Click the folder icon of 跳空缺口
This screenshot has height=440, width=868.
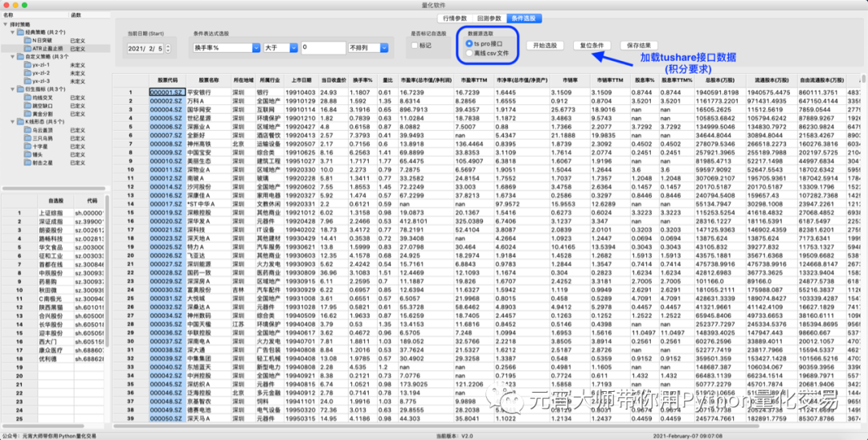[x=27, y=105]
